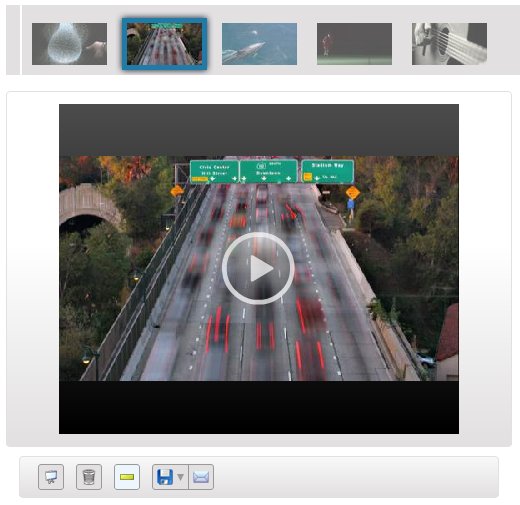Click the envelope email icon
Image resolution: width=520 pixels, height=505 pixels.
201,477
